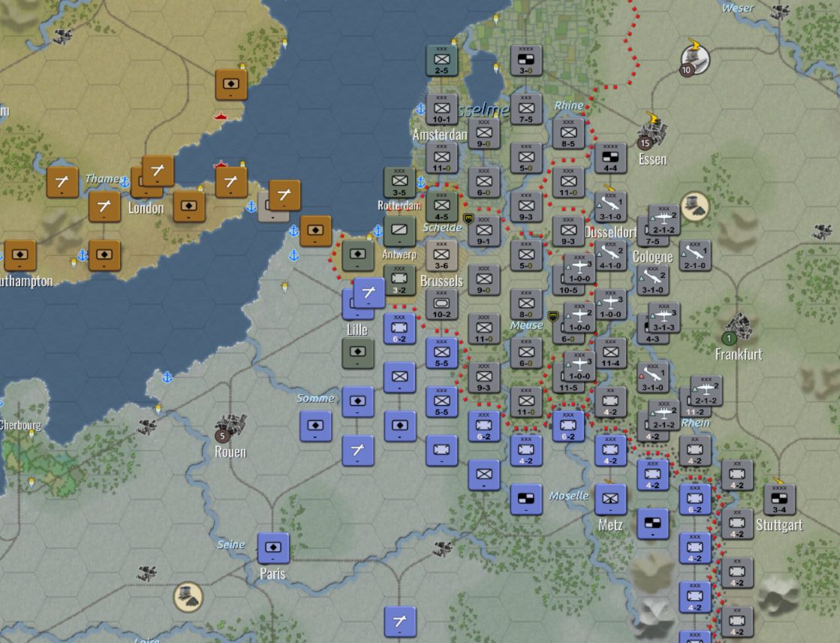This screenshot has height=643, width=840.
Task: Select the 11-4 infantry corps
Action: pos(610,353)
